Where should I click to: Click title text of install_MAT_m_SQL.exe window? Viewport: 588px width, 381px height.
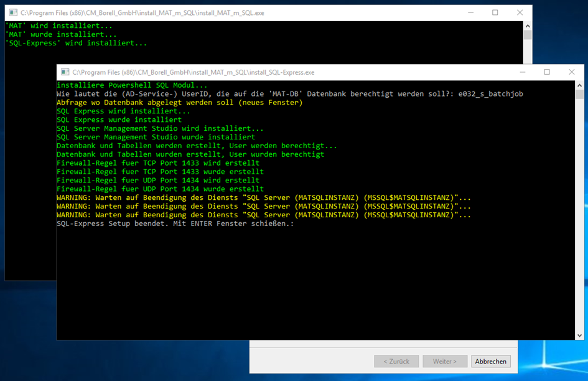(142, 13)
